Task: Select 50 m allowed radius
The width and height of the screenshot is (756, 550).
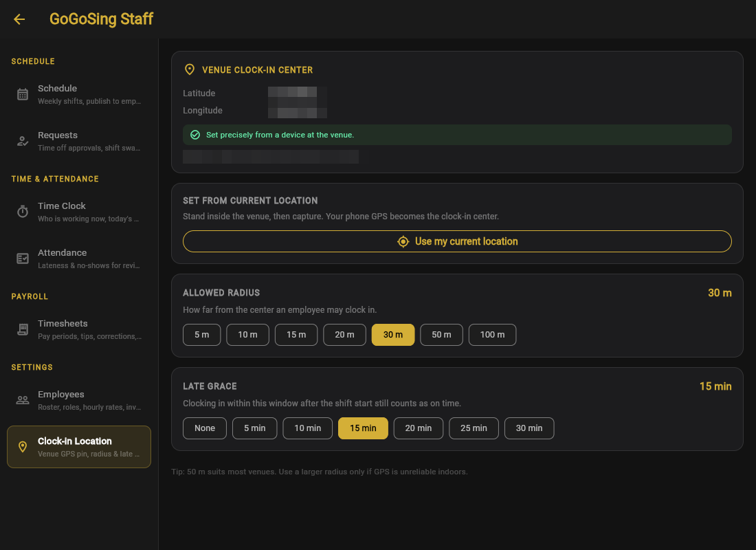Action: (x=442, y=335)
